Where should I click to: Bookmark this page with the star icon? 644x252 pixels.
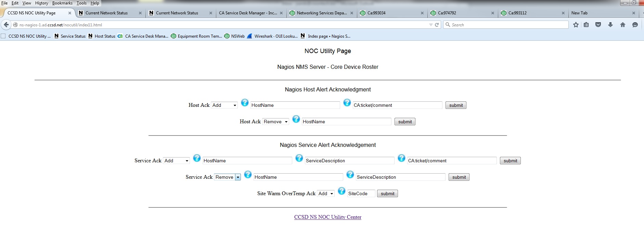pyautogui.click(x=576, y=25)
